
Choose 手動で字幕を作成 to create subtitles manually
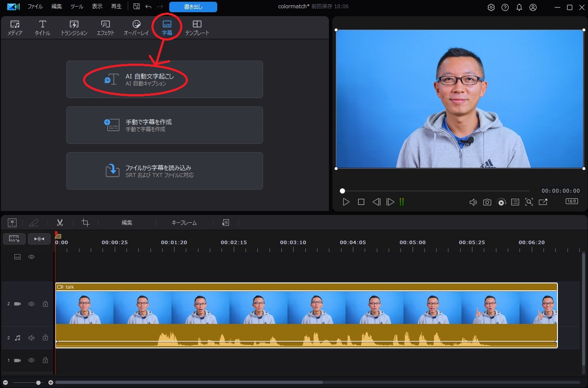164,125
